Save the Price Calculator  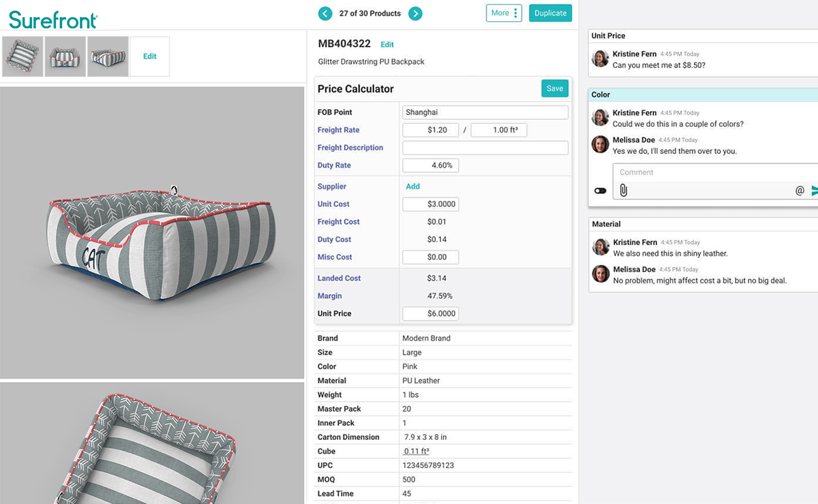coord(555,89)
